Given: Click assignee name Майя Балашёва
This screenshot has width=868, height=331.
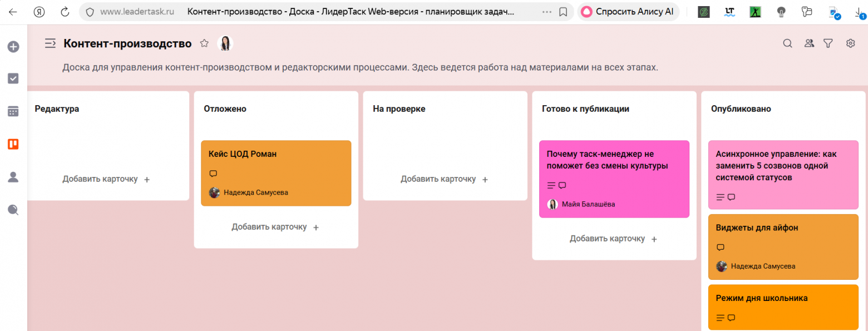Looking at the screenshot, I should tap(589, 204).
